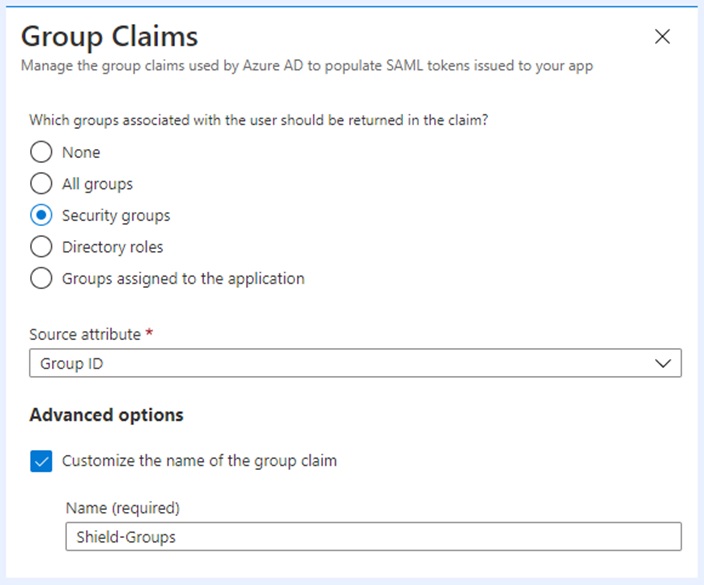
Task: Click the Advanced options heading
Action: point(106,415)
